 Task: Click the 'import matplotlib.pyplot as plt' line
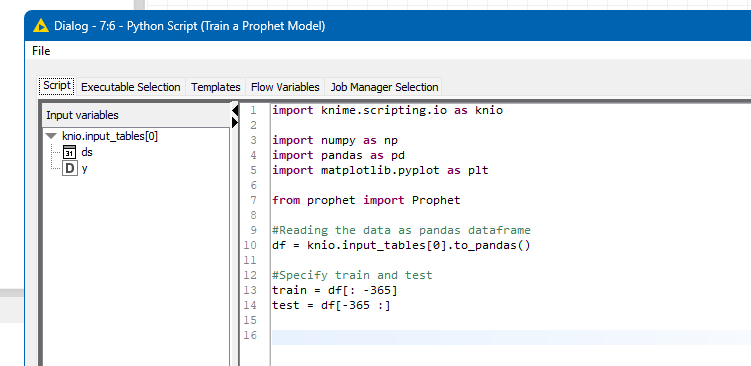coord(380,170)
